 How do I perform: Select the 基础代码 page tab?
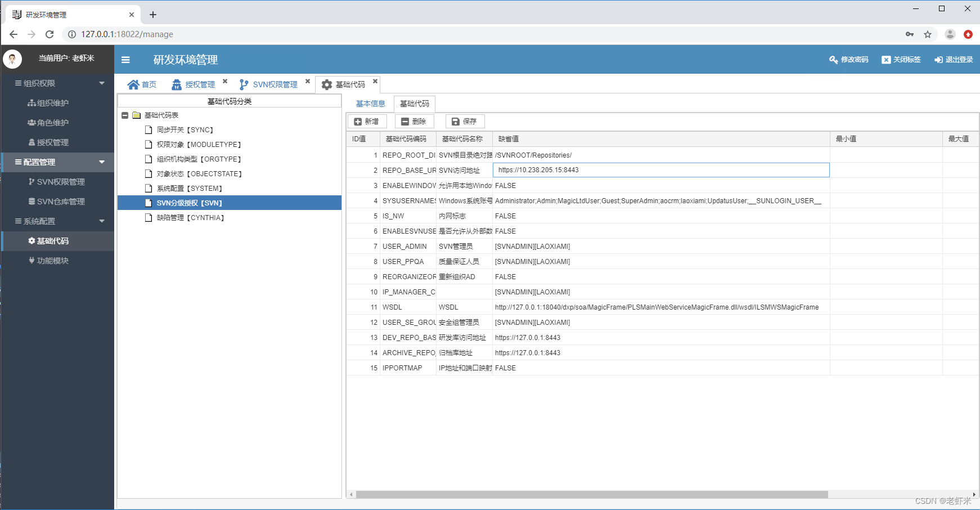point(343,84)
